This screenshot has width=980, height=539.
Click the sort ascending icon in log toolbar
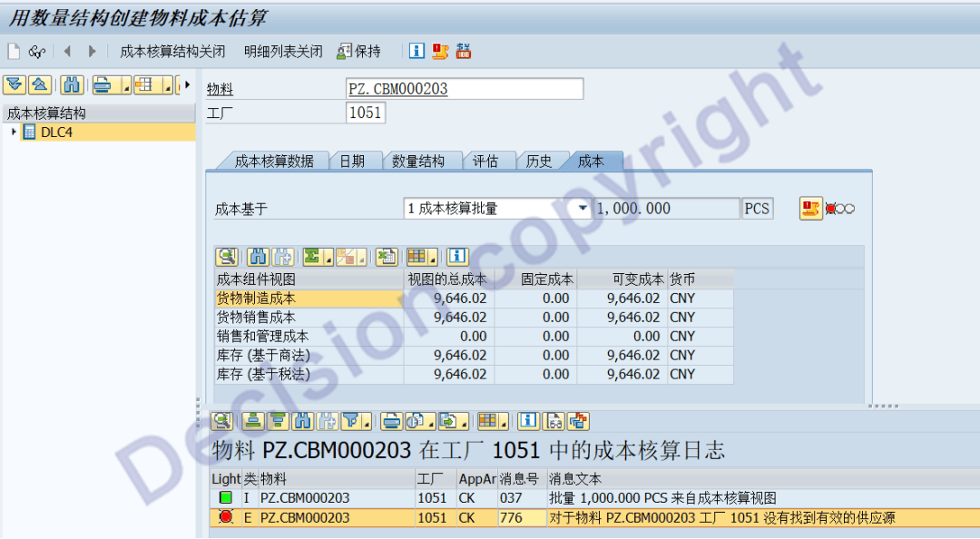[255, 421]
